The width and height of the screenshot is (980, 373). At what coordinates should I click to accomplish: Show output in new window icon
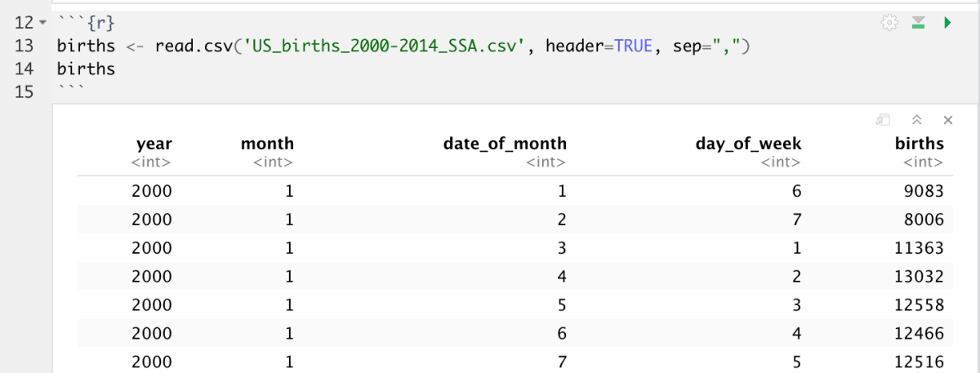(x=883, y=120)
